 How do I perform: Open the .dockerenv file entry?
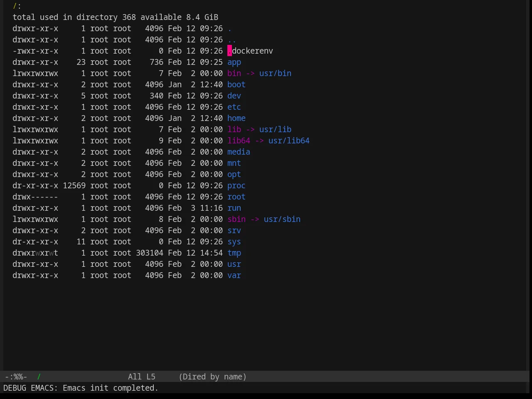click(x=250, y=51)
